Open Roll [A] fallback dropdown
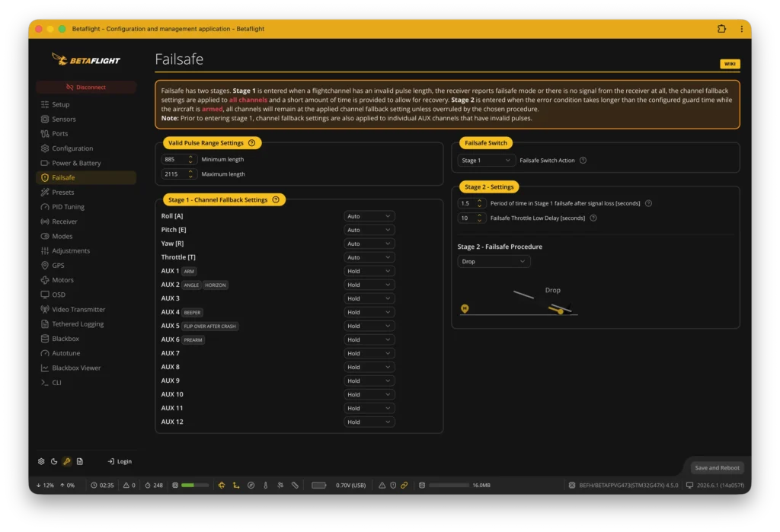This screenshot has height=532, width=780. coord(369,216)
